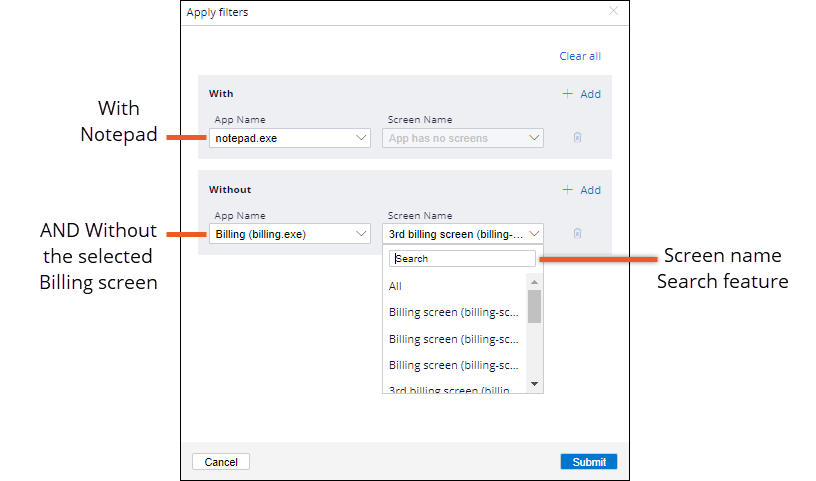
Task: Pick '3rd billing screen' from the list
Action: 453,389
